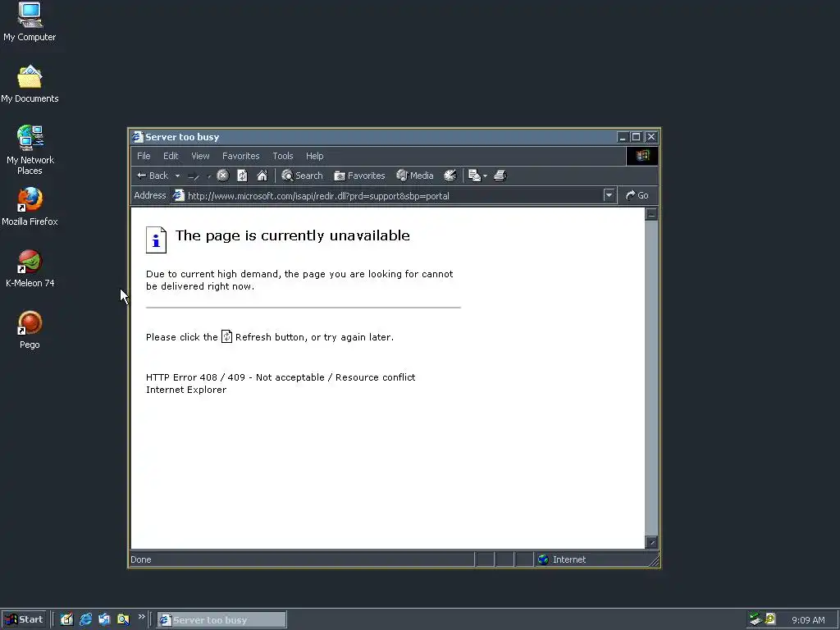This screenshot has width=840, height=630.
Task: Show the History toolbar icon
Action: tap(450, 176)
